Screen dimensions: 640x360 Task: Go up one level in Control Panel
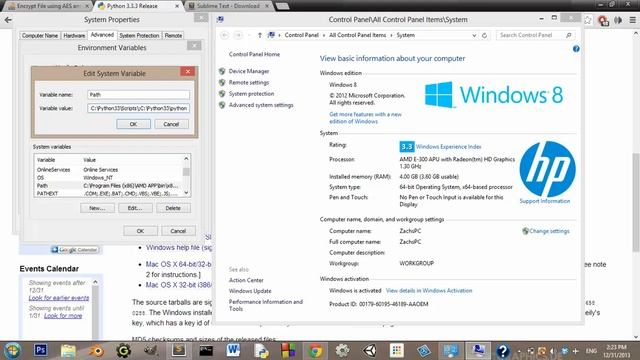[x=260, y=36]
